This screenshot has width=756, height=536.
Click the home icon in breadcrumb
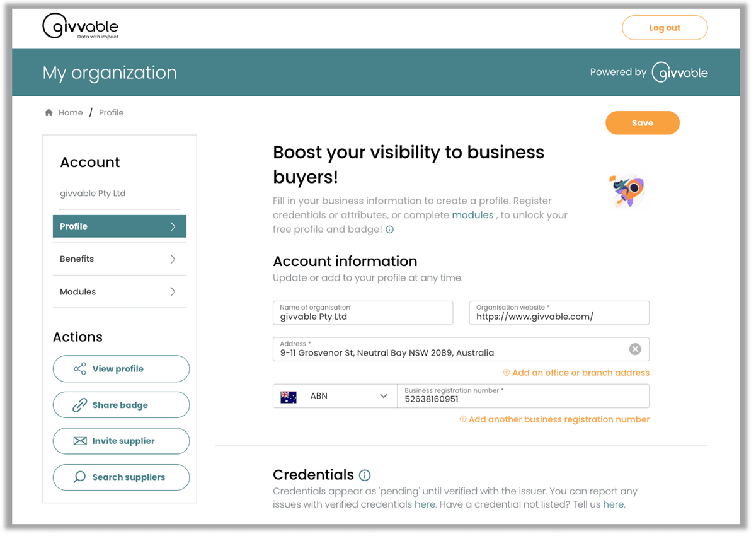[49, 113]
